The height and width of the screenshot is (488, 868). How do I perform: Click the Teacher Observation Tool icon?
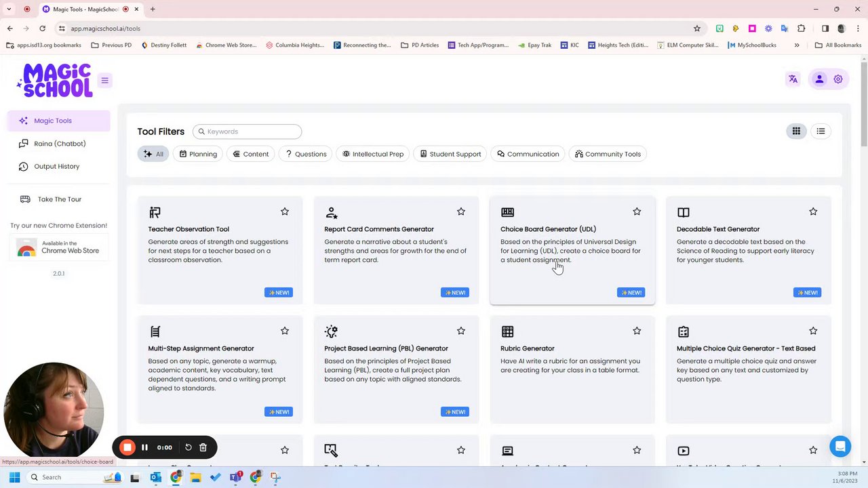tap(155, 212)
